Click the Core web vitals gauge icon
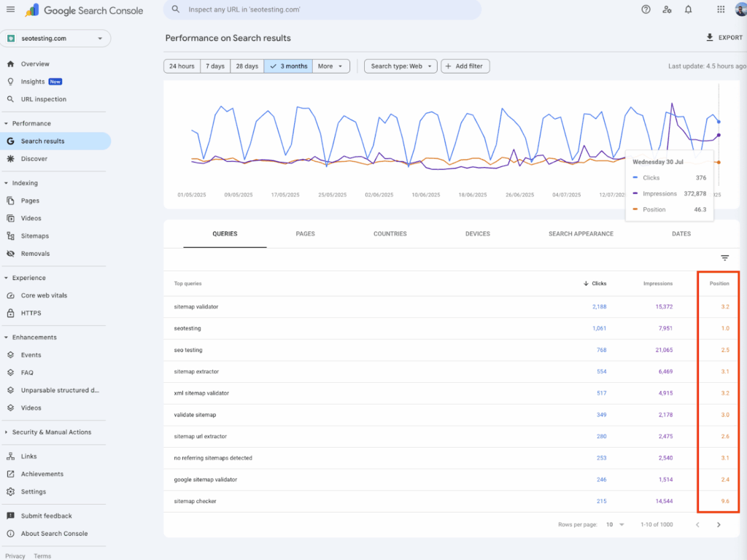Image resolution: width=747 pixels, height=560 pixels. pos(10,295)
